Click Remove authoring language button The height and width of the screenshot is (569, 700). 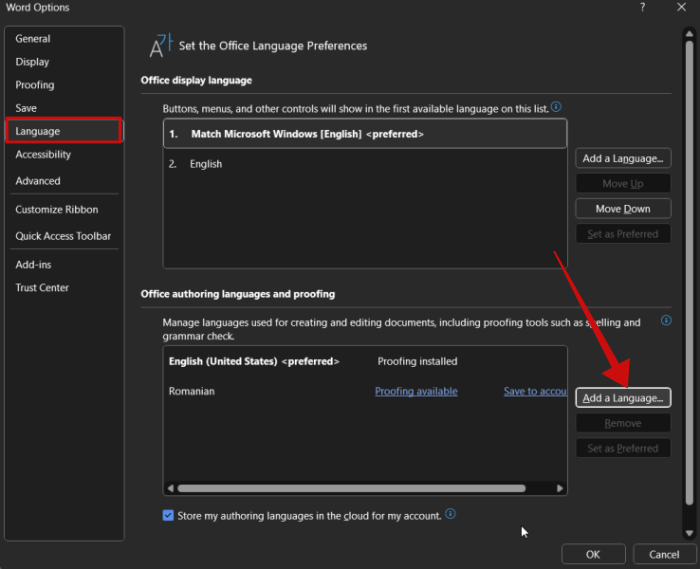(x=623, y=423)
